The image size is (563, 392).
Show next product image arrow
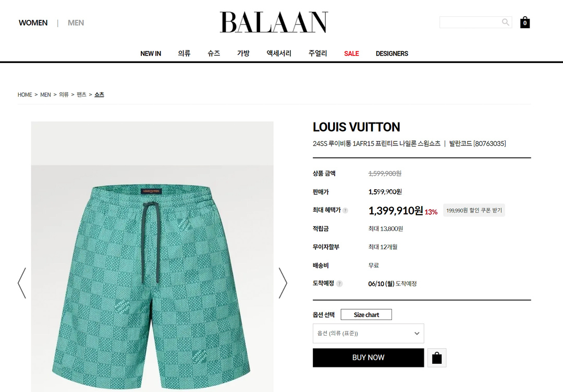point(283,283)
